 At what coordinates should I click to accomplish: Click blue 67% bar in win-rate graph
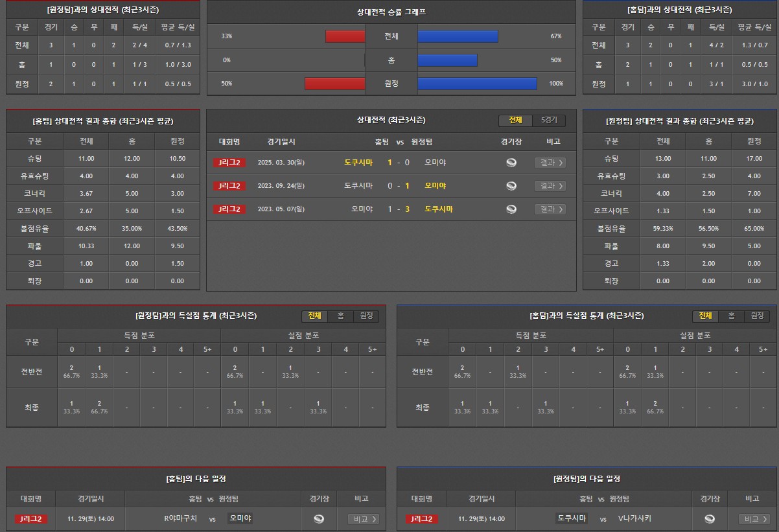(458, 36)
